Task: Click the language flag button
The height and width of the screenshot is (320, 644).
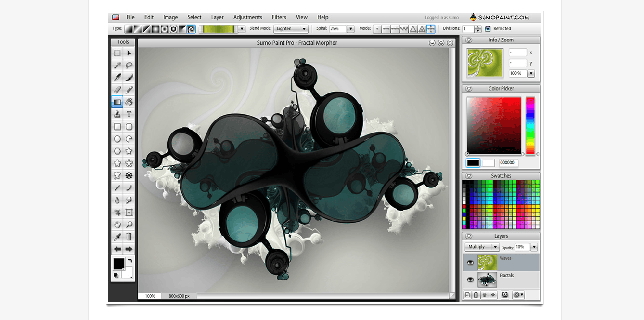Action: click(116, 17)
